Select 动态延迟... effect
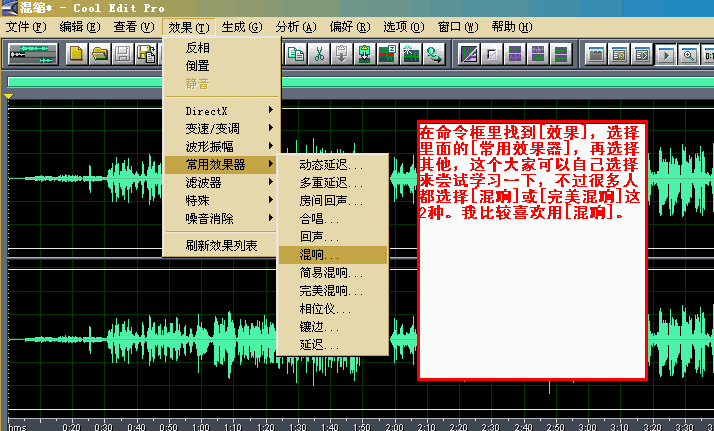The height and width of the screenshot is (431, 714). coord(333,165)
